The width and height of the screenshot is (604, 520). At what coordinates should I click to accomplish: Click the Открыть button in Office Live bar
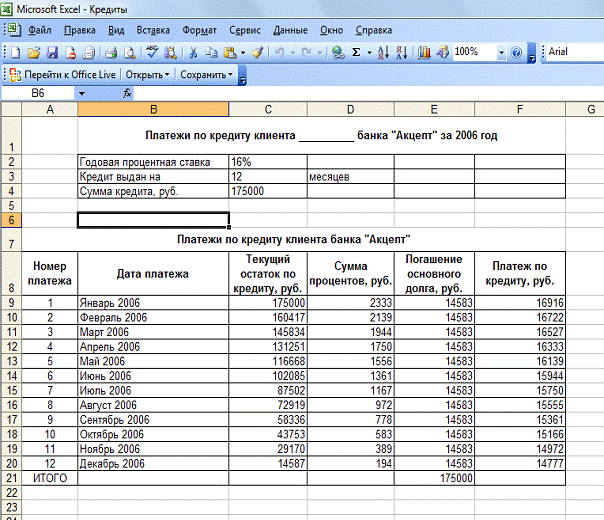click(x=147, y=74)
